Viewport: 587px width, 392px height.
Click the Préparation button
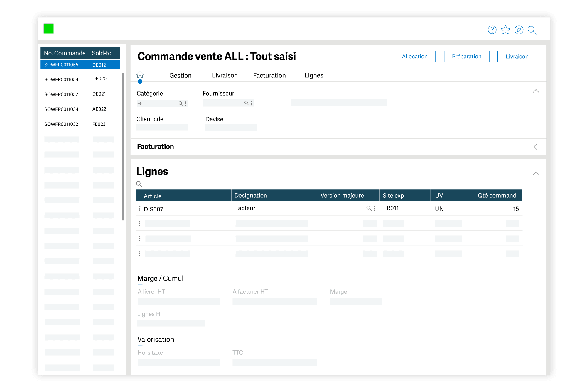pos(466,57)
